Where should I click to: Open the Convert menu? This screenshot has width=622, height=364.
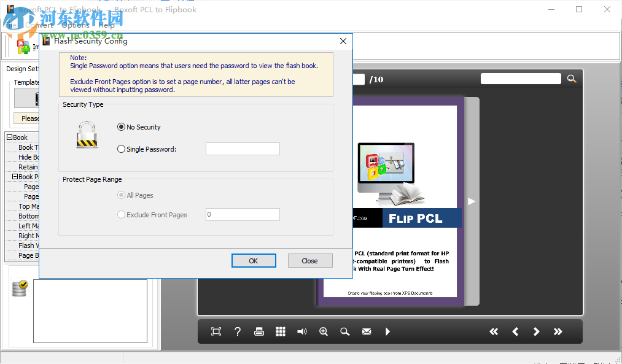[39, 25]
